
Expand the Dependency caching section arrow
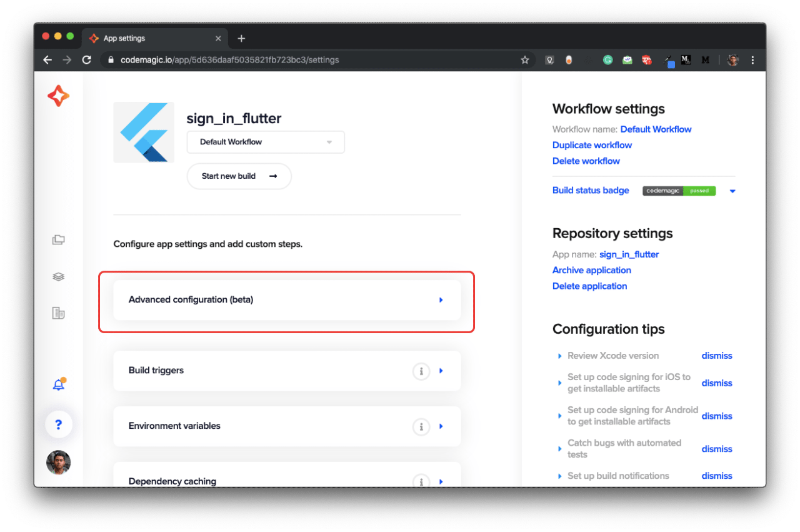441,481
